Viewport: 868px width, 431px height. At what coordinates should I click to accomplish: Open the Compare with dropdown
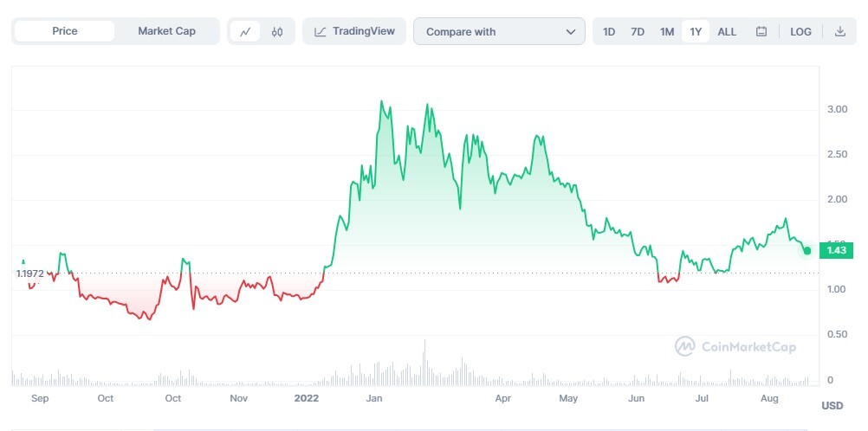coord(499,31)
